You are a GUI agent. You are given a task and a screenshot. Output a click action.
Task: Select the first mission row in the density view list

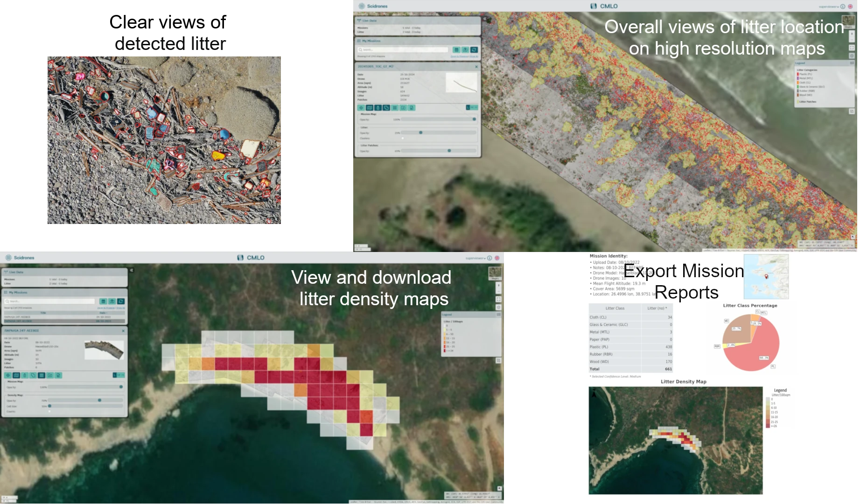click(64, 317)
